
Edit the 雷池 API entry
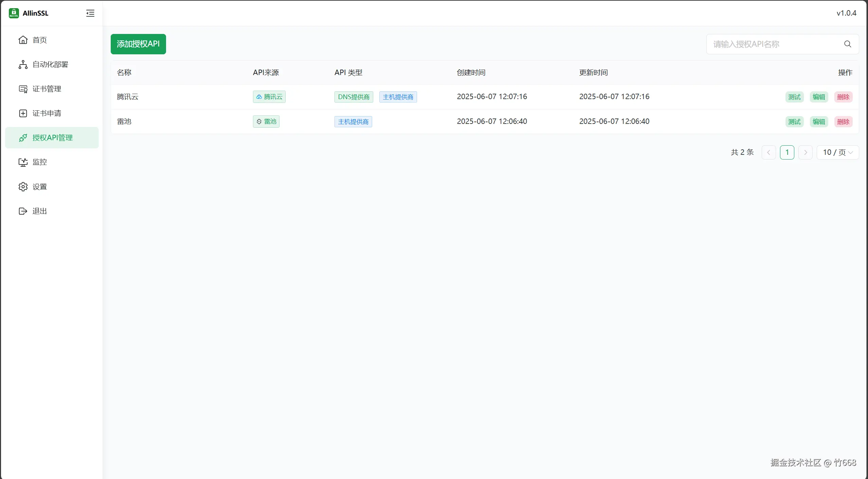point(819,122)
